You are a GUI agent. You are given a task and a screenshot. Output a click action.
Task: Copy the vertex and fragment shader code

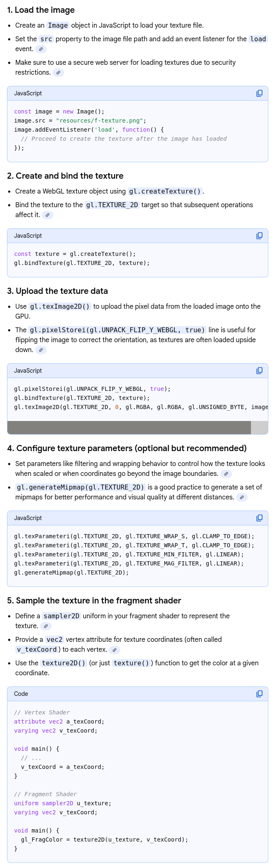tap(259, 694)
